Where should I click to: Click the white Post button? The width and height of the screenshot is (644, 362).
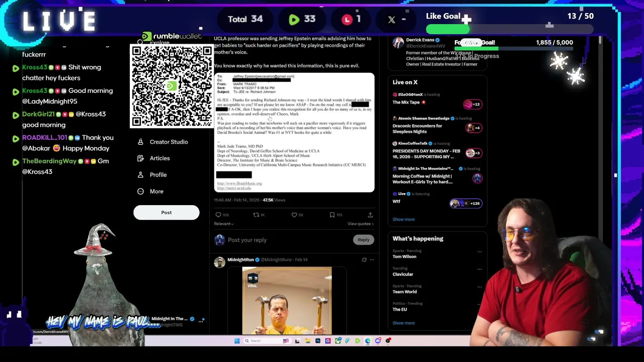166,213
